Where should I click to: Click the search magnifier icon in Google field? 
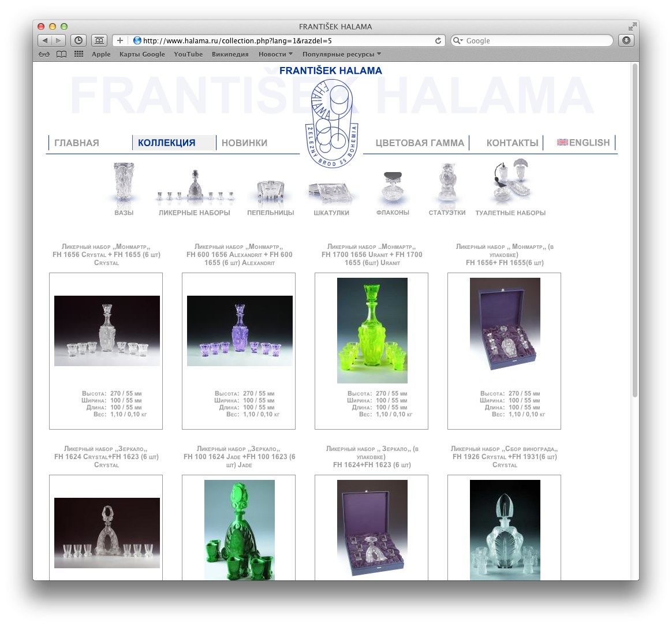tap(458, 40)
